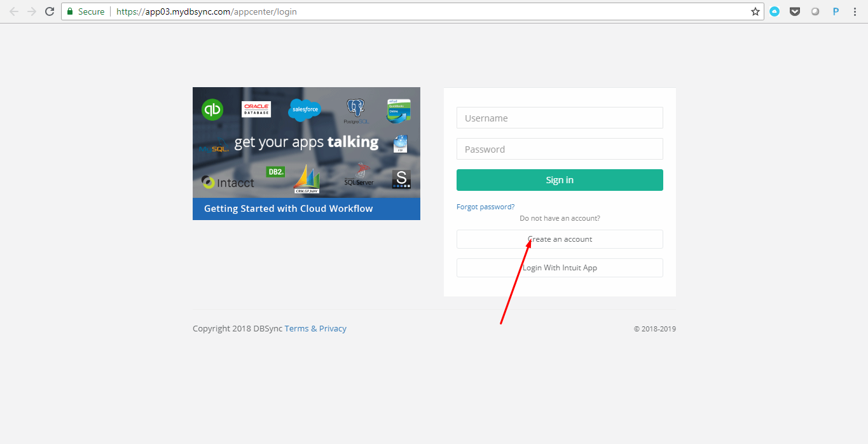Click Getting Started with Cloud Workflow banner

point(307,209)
